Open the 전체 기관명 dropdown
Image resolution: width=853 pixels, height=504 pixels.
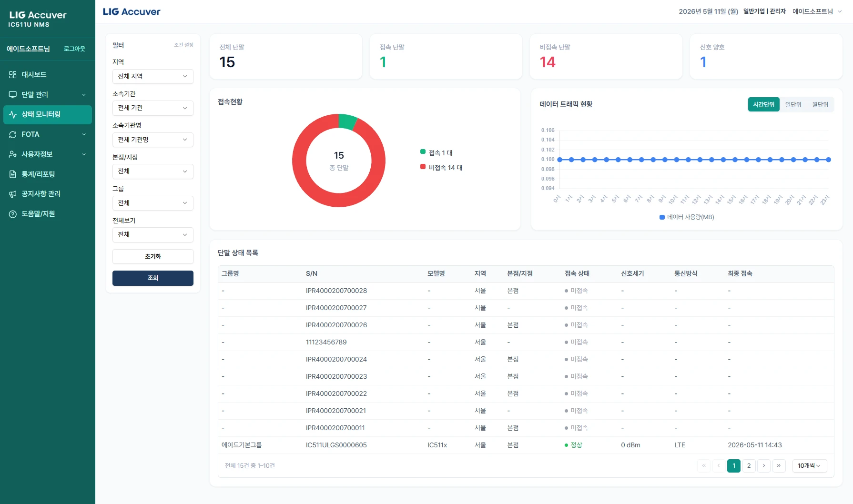coord(153,140)
